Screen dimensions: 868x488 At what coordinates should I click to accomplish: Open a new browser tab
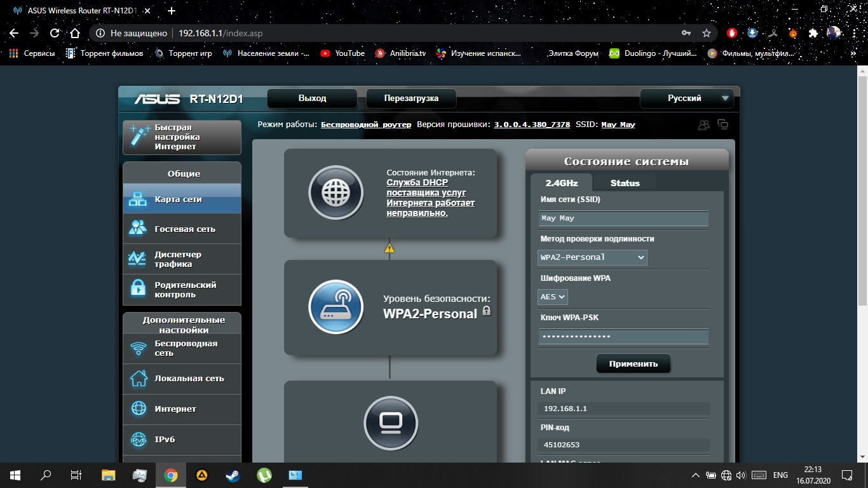point(172,11)
